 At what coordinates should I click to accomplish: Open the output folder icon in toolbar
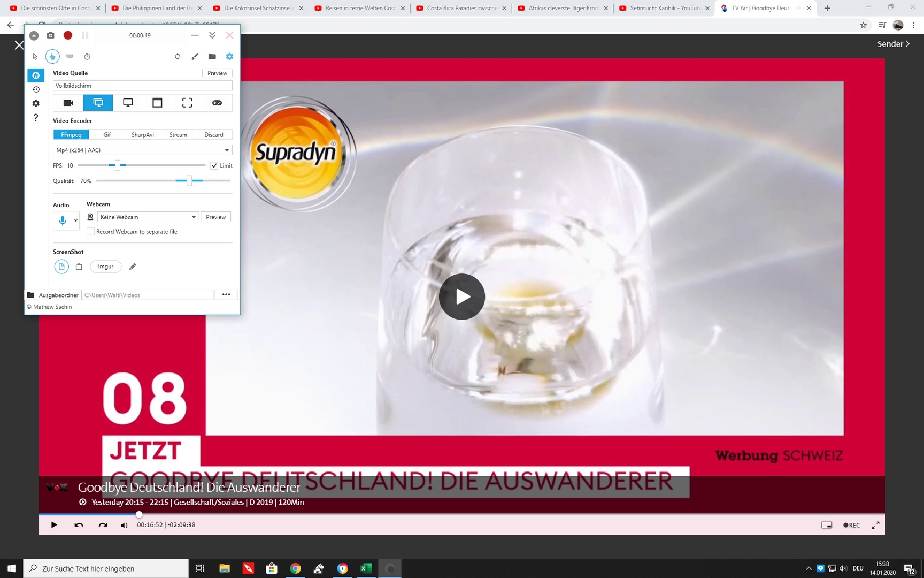(212, 56)
